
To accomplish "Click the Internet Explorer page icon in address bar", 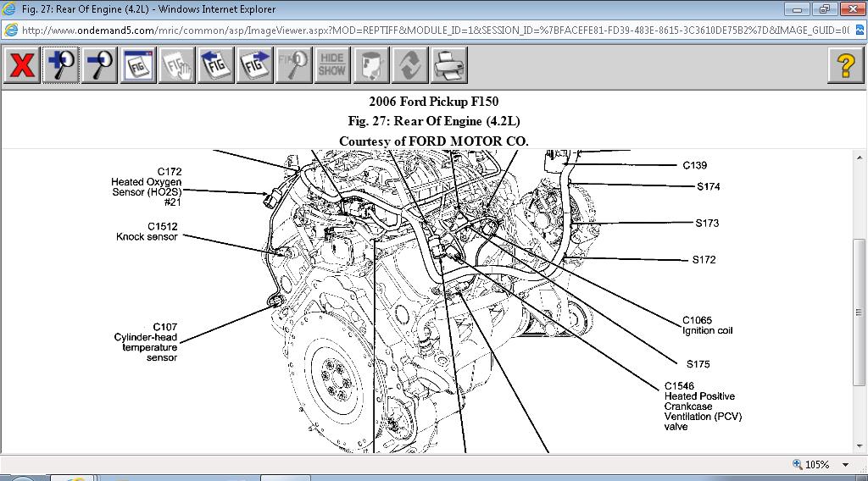I will [x=10, y=30].
